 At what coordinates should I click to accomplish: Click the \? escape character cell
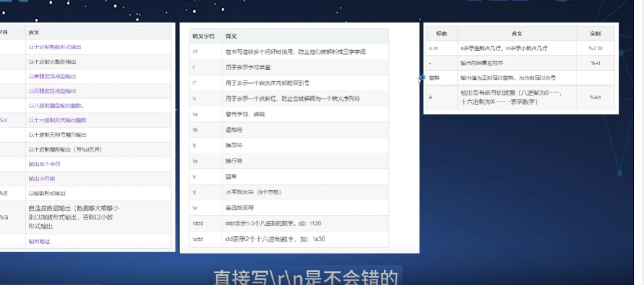pos(205,52)
